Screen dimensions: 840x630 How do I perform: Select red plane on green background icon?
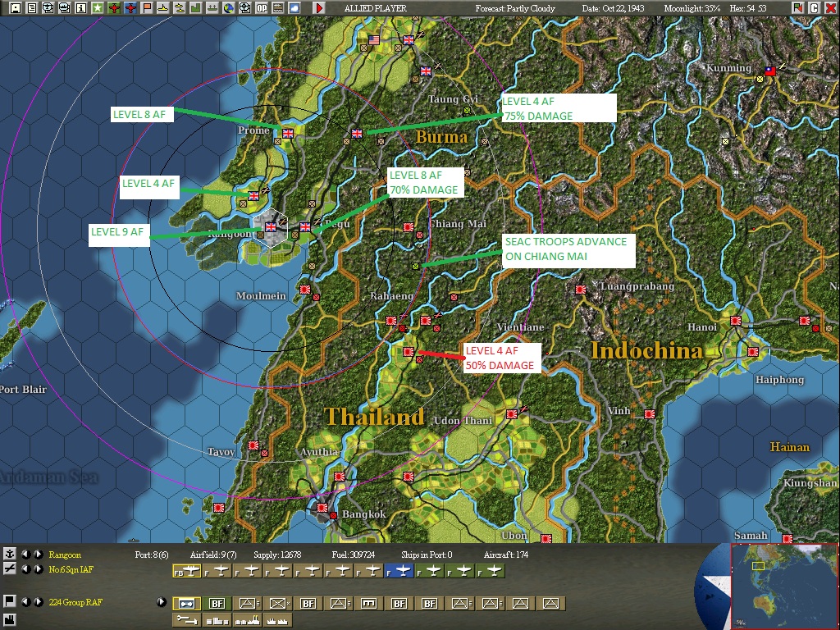[x=113, y=8]
